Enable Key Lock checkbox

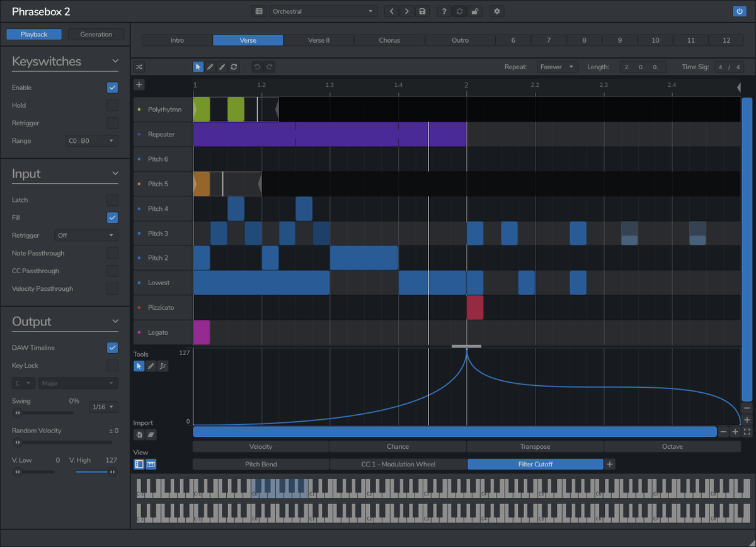[112, 365]
